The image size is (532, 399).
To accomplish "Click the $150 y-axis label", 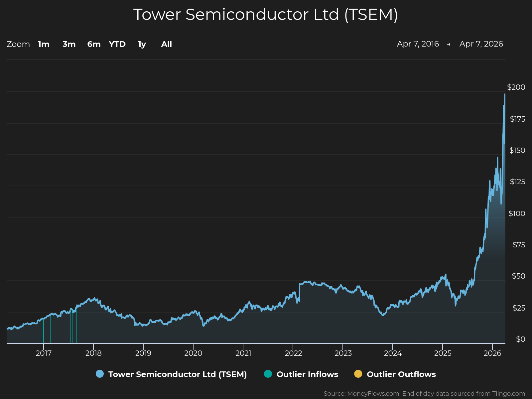I will tap(517, 150).
